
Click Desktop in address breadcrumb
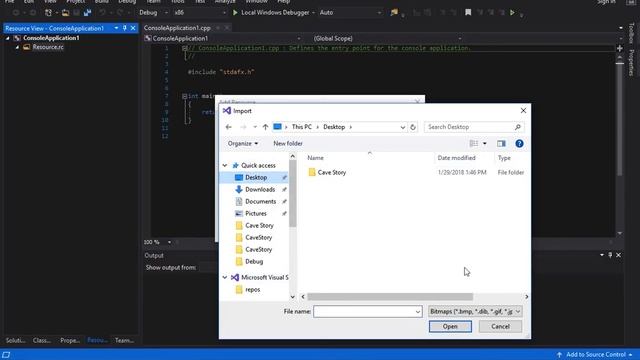334,127
